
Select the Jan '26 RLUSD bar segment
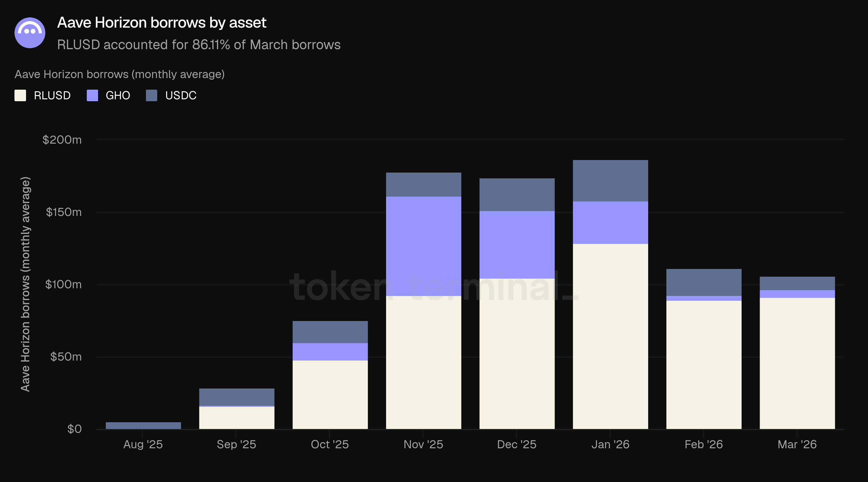tap(610, 336)
